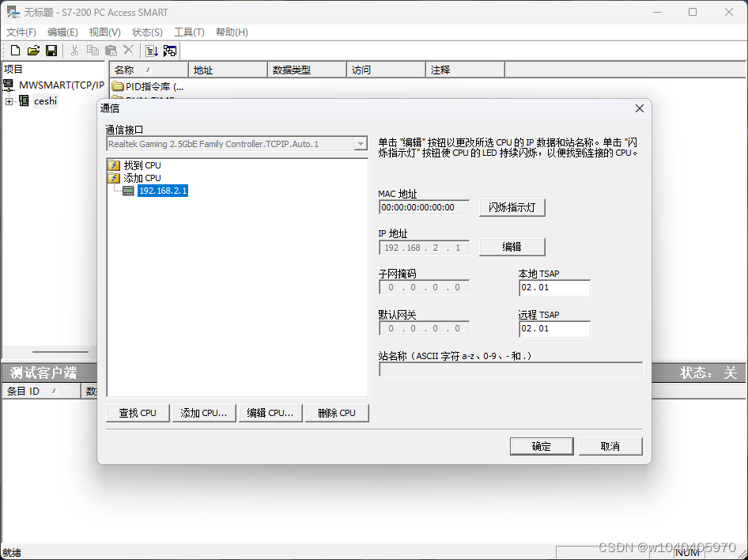This screenshot has height=560, width=748.
Task: Expand the ceshi node in project tree
Action: click(x=8, y=101)
